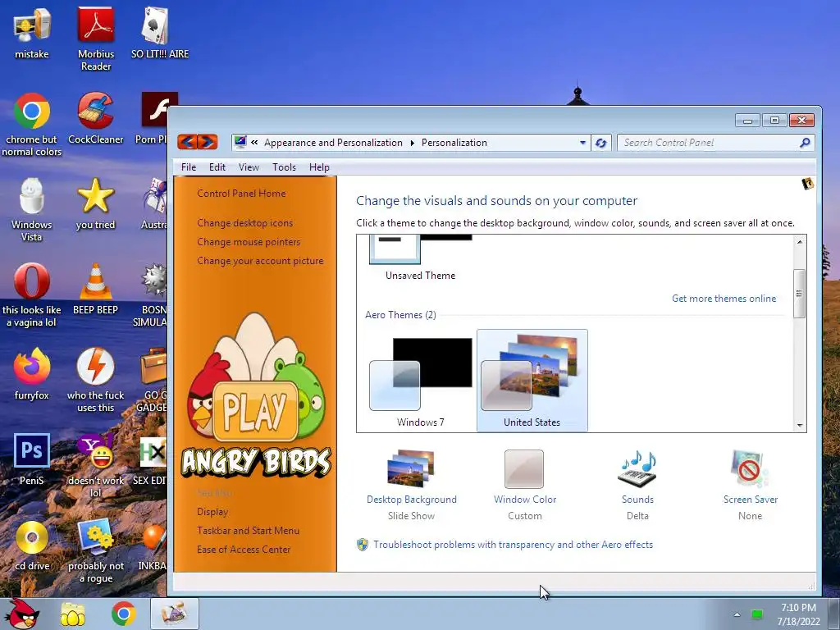Click the search magnifier icon
The height and width of the screenshot is (630, 840).
click(x=805, y=143)
